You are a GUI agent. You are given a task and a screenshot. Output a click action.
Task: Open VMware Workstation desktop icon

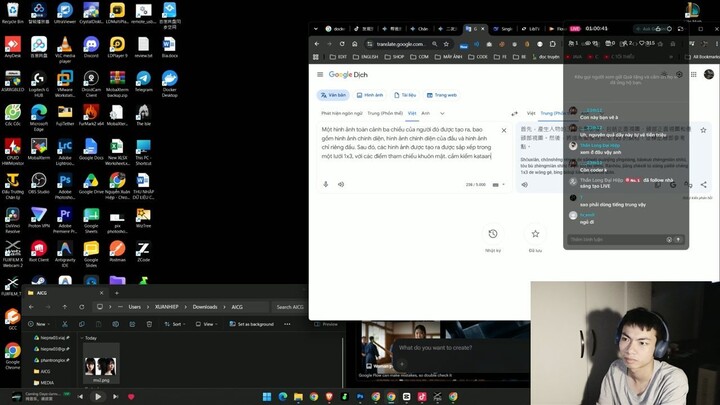pos(65,83)
